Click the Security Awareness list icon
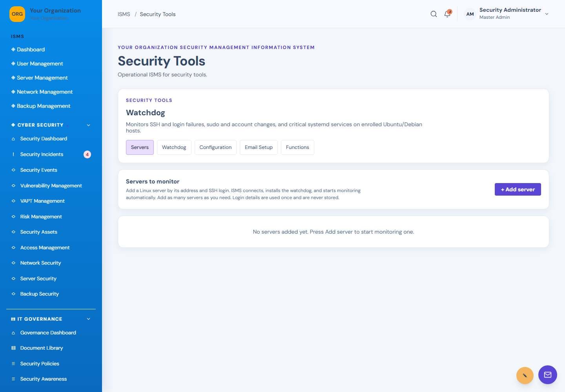Viewport: 565px width, 392px height. [13, 379]
